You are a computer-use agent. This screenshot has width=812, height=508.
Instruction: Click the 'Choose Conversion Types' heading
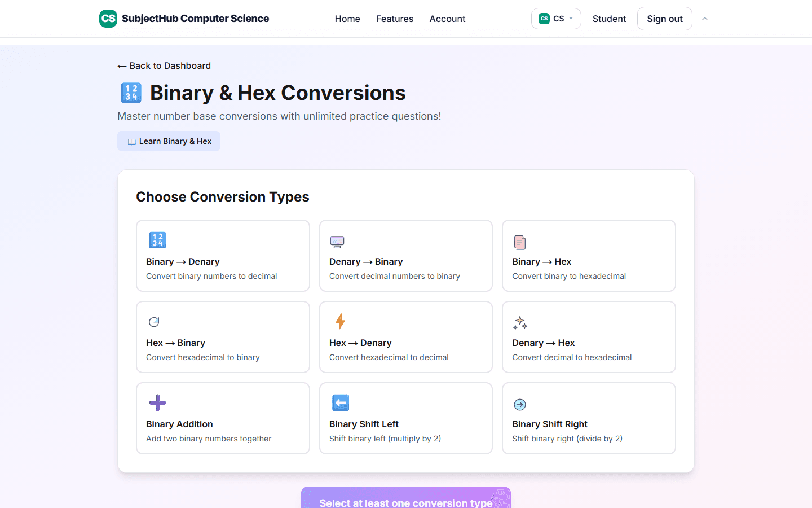(x=223, y=196)
